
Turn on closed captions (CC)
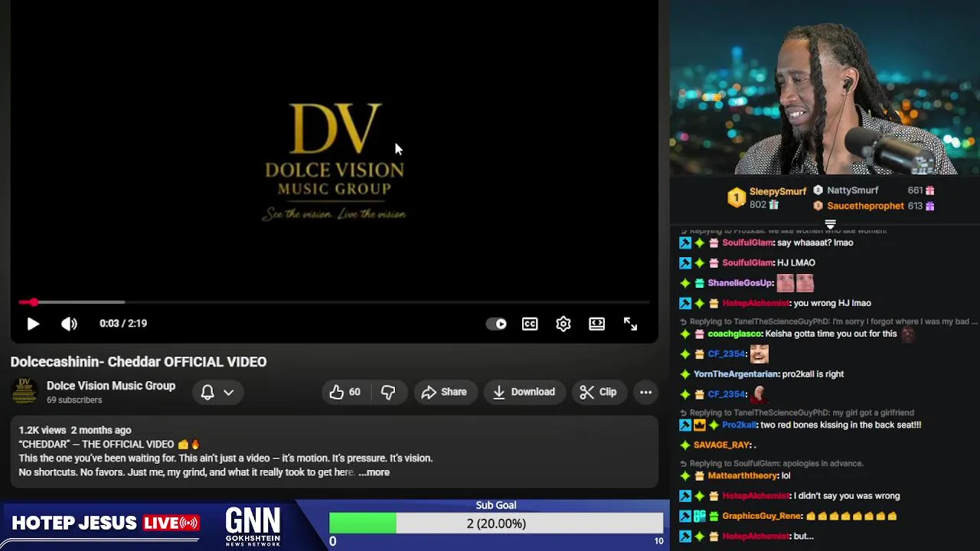tap(530, 324)
